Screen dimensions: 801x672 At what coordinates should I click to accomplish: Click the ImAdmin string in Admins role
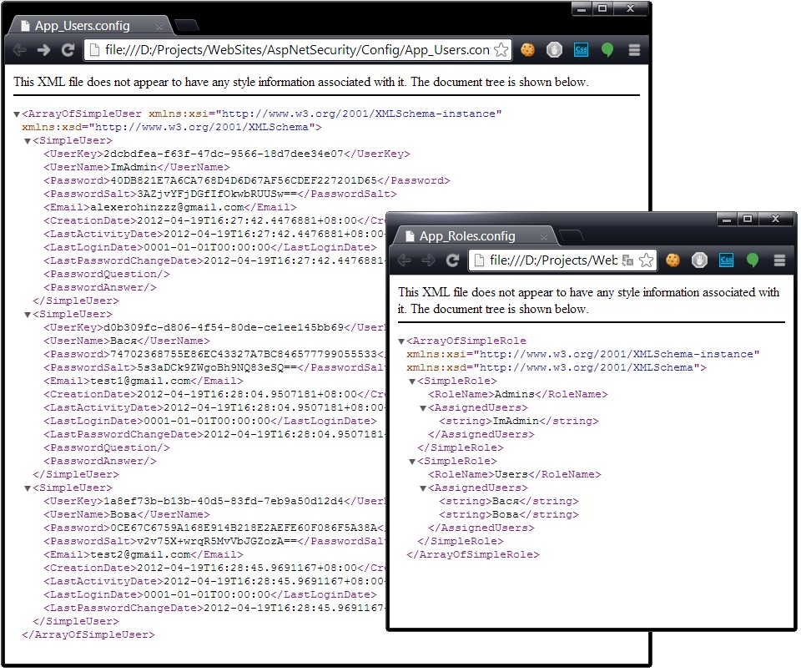coord(516,421)
